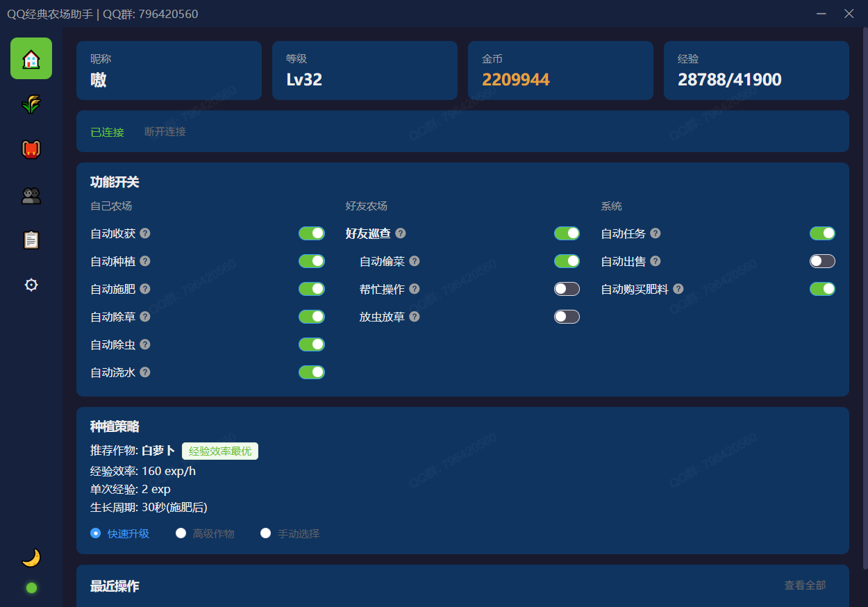
Task: Open 查看全部 recent operations
Action: [x=804, y=585]
